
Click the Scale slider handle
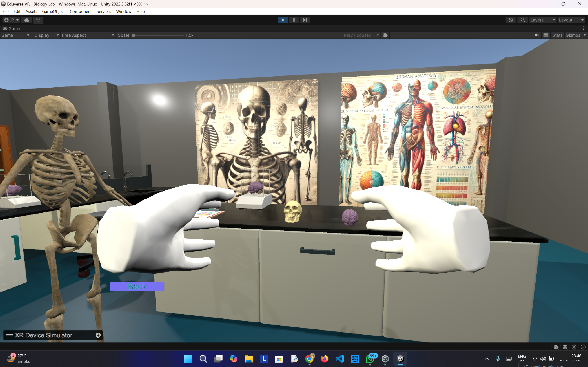click(x=134, y=35)
